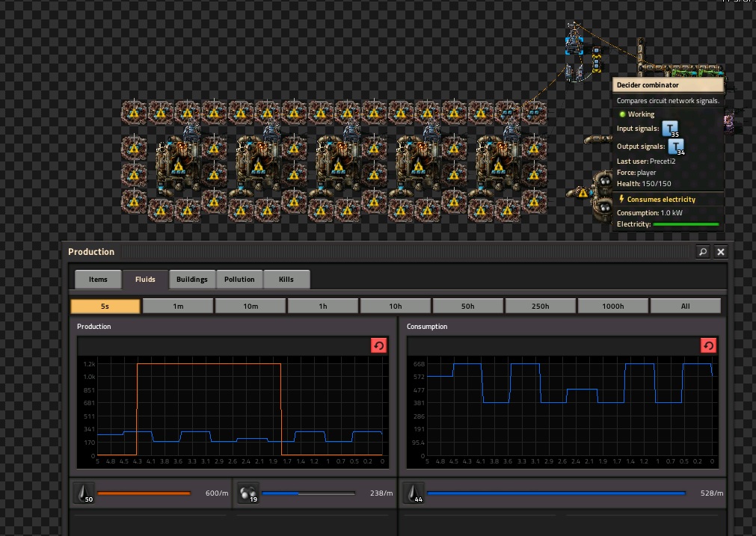Click the orange 600/m production bar
Viewport: 756px width, 536px height.
[144, 493]
